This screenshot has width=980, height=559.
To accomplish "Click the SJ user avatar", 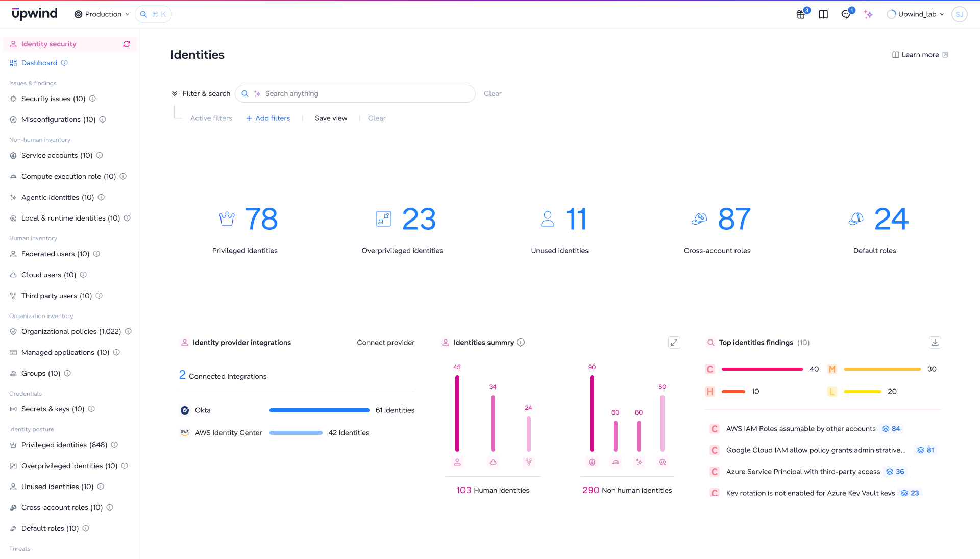I will tap(960, 14).
